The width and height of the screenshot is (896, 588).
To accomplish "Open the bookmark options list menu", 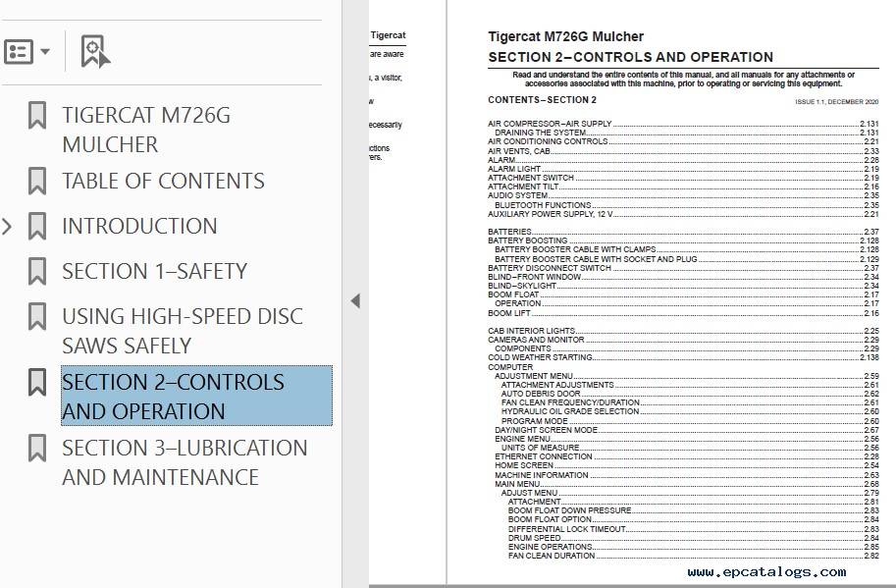I will (x=26, y=51).
